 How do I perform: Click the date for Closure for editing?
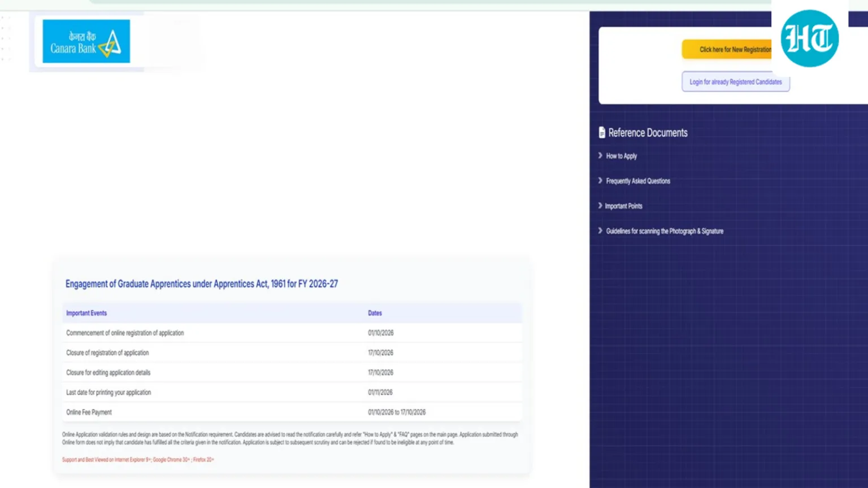point(381,373)
